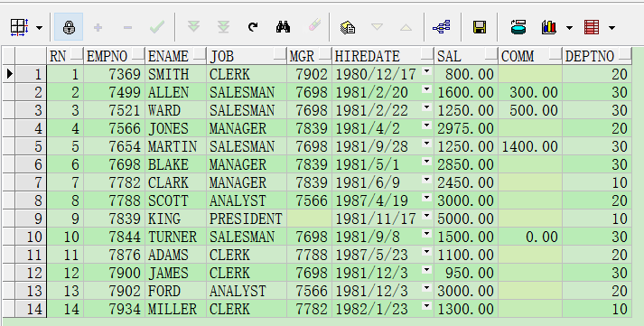The width and height of the screenshot is (644, 326).
Task: Open date dropdown for 1982/1/23
Action: tap(426, 306)
